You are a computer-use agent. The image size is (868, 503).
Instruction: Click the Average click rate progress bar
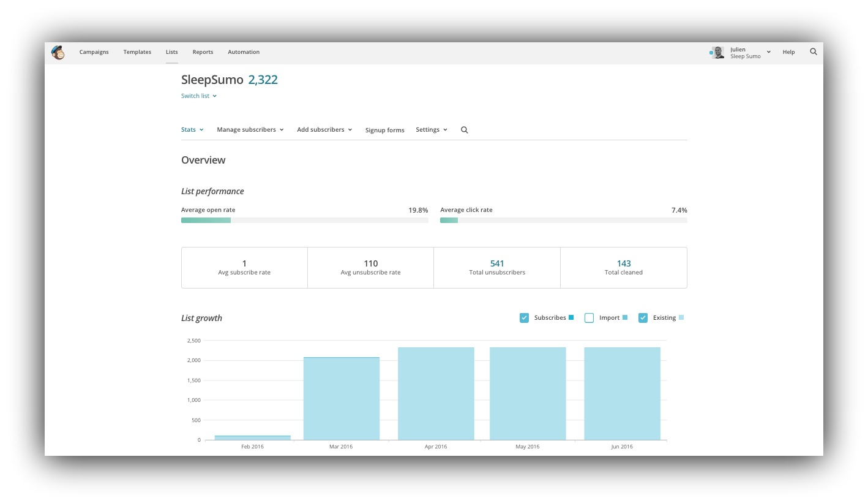[564, 220]
